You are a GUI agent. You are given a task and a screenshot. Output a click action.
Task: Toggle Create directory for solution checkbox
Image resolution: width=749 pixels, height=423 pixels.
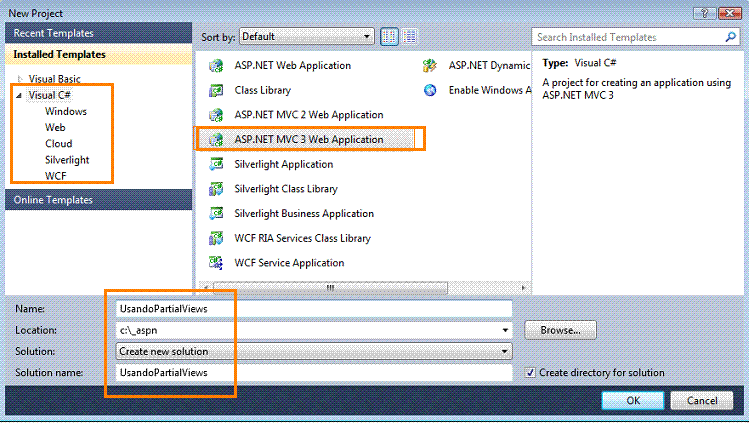click(530, 372)
